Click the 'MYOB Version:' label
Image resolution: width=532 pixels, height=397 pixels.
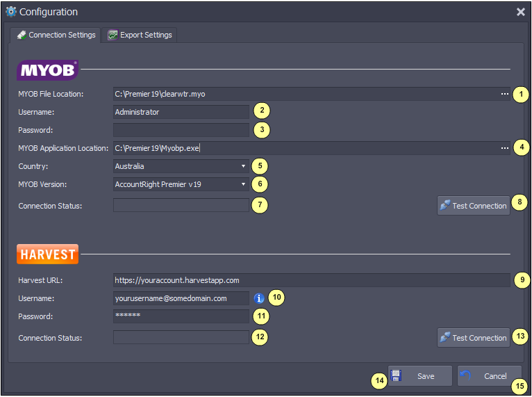(42, 184)
